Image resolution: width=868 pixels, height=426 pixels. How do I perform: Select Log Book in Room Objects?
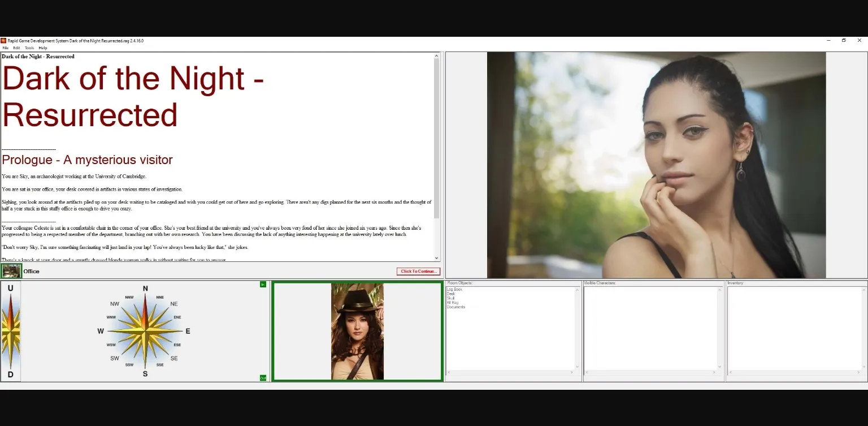[454, 290]
